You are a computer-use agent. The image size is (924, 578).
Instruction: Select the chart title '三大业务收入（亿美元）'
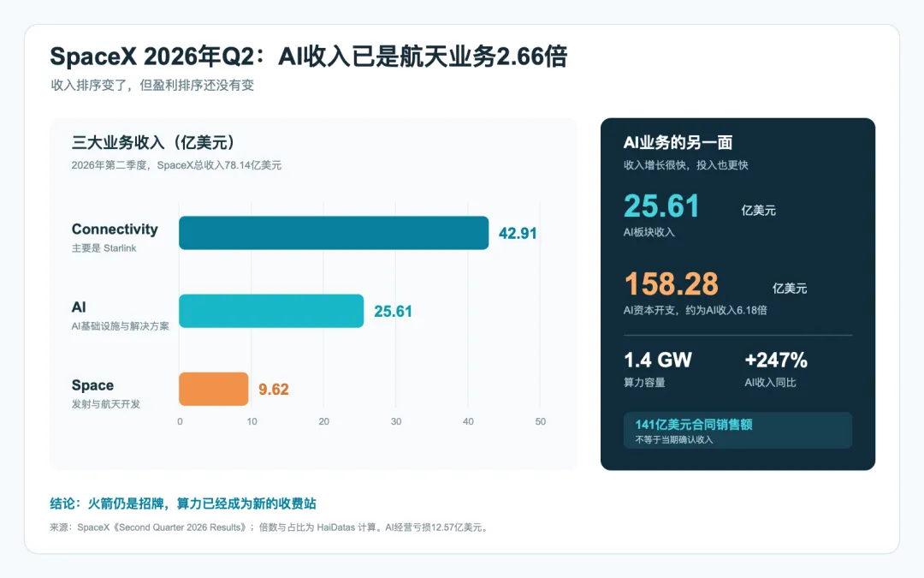pyautogui.click(x=154, y=142)
